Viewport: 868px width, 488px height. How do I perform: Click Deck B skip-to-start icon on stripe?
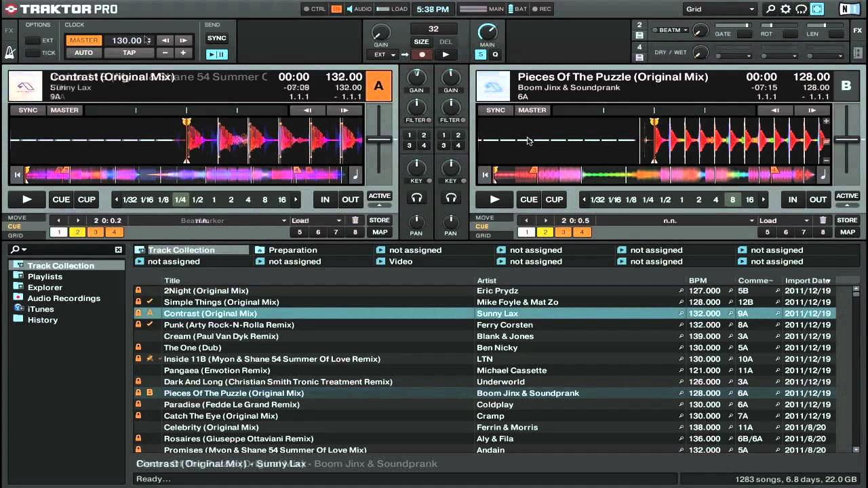pyautogui.click(x=485, y=175)
